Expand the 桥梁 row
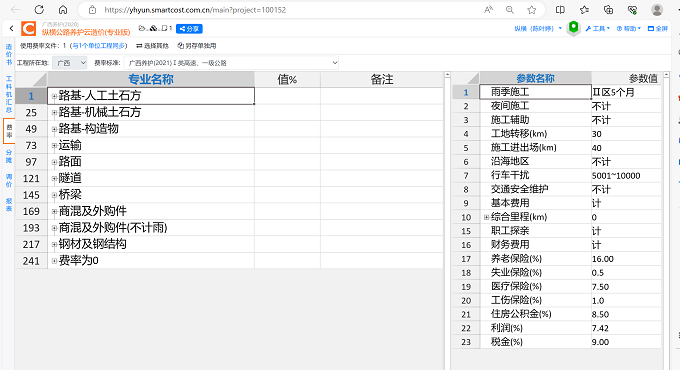Screen dimensions: 680x370 click(x=54, y=195)
